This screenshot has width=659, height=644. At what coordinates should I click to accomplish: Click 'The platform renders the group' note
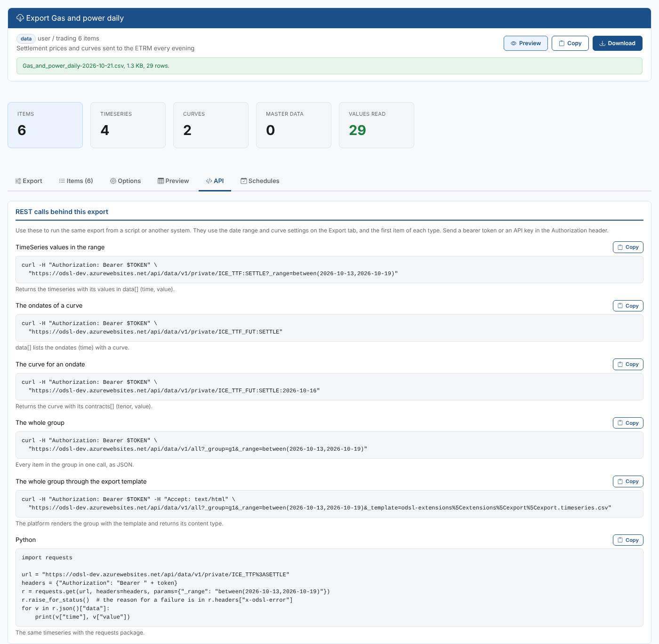[120, 524]
